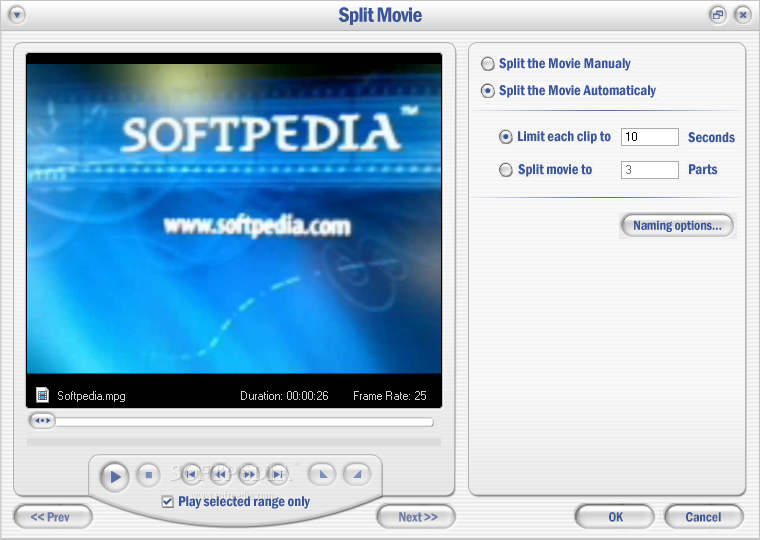Stop the movie playback
Image resolution: width=760 pixels, height=540 pixels.
pyautogui.click(x=149, y=475)
